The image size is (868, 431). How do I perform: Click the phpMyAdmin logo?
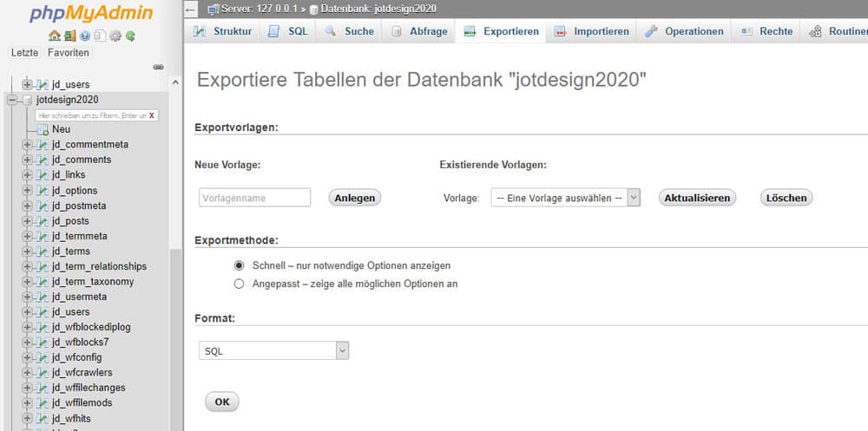(x=91, y=13)
